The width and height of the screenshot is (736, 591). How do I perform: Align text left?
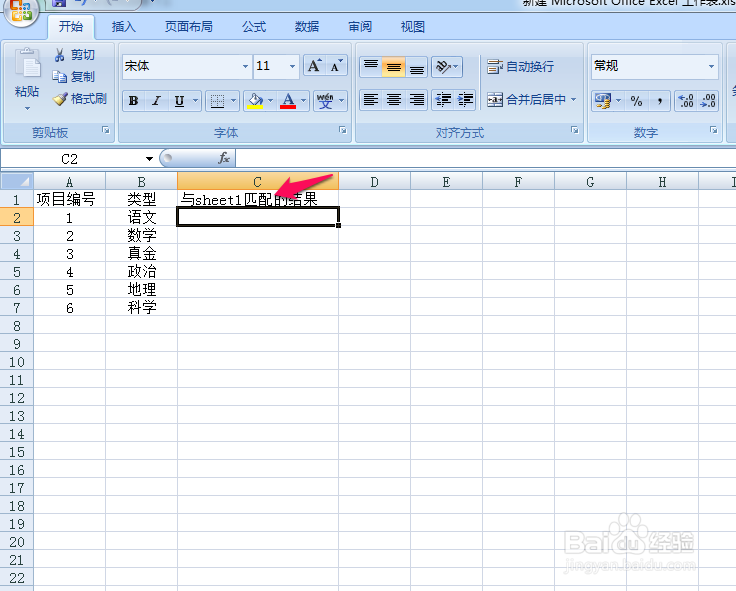click(x=371, y=100)
